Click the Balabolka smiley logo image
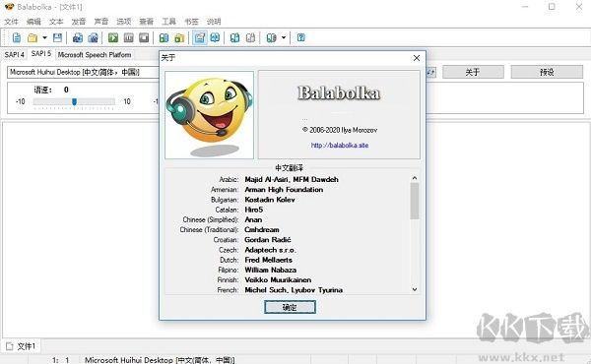 point(209,115)
